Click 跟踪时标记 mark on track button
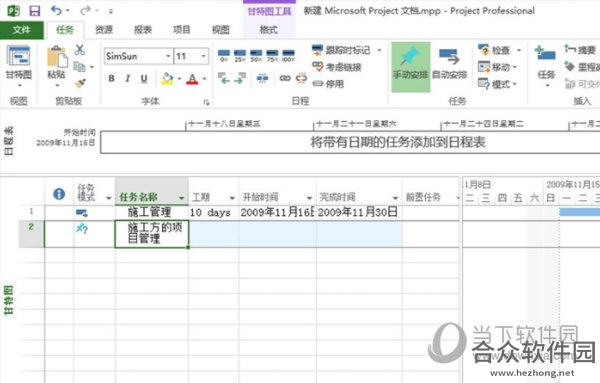 point(341,50)
